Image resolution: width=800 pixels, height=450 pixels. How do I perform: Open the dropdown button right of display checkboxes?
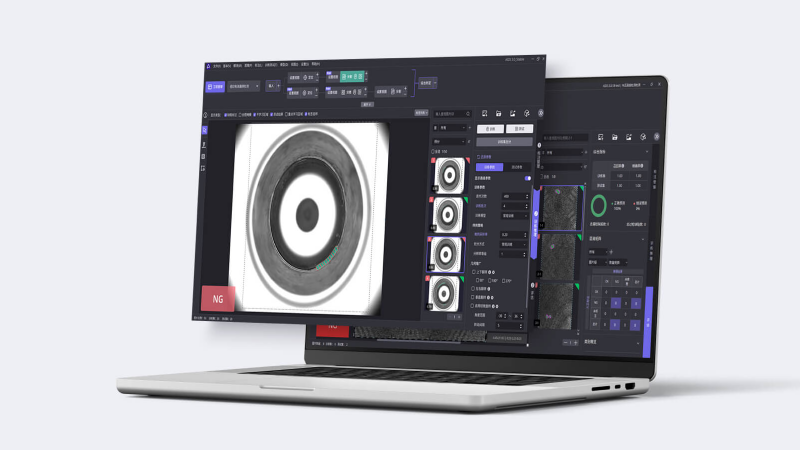[421, 113]
